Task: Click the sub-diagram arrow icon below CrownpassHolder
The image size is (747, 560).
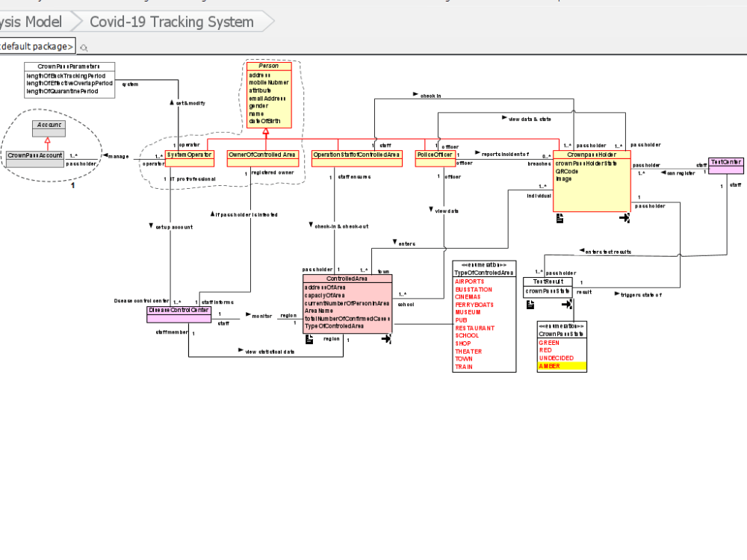Action: 624,217
